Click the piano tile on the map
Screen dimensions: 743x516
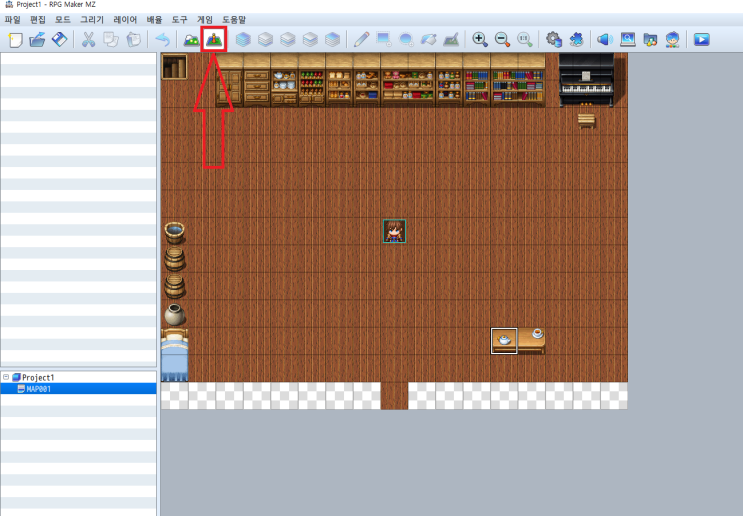[586, 80]
